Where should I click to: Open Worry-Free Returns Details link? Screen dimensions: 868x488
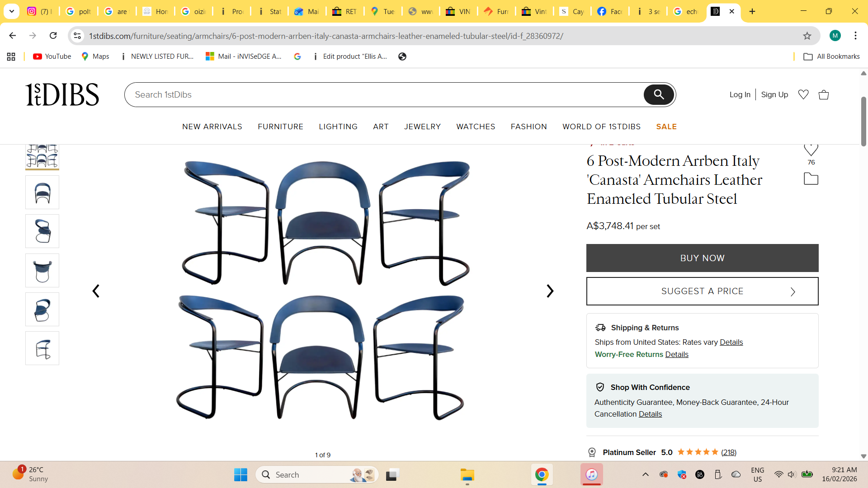[676, 355]
